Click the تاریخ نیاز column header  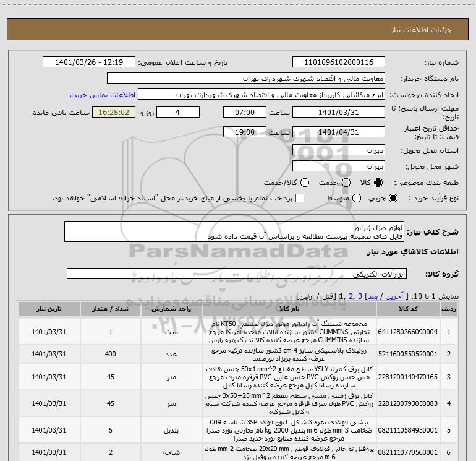click(49, 309)
